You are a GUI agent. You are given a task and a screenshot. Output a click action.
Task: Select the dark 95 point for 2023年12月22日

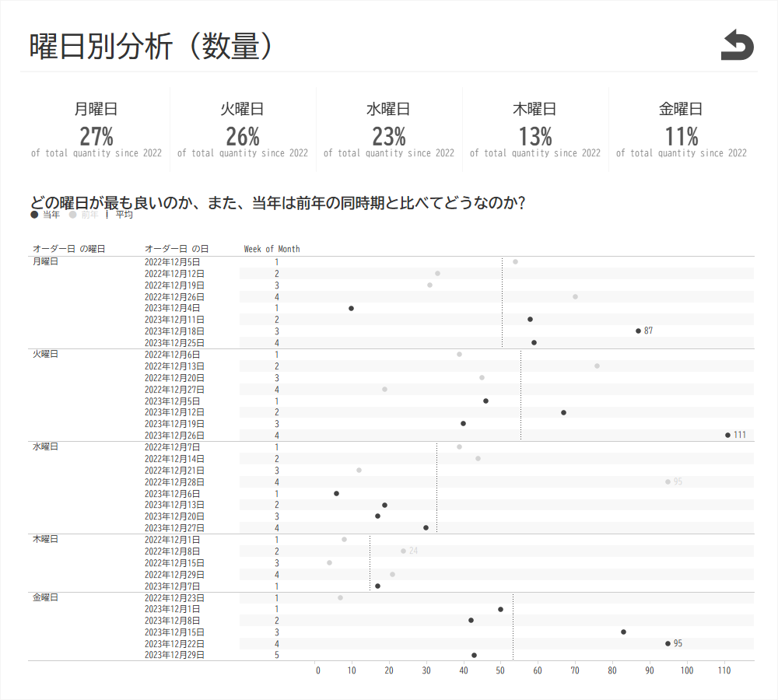pyautogui.click(x=668, y=643)
